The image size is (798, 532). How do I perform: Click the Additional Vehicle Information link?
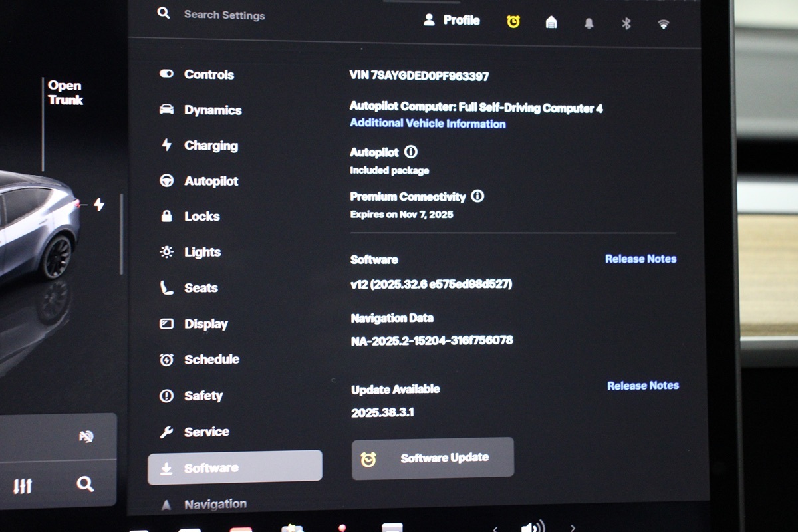428,124
